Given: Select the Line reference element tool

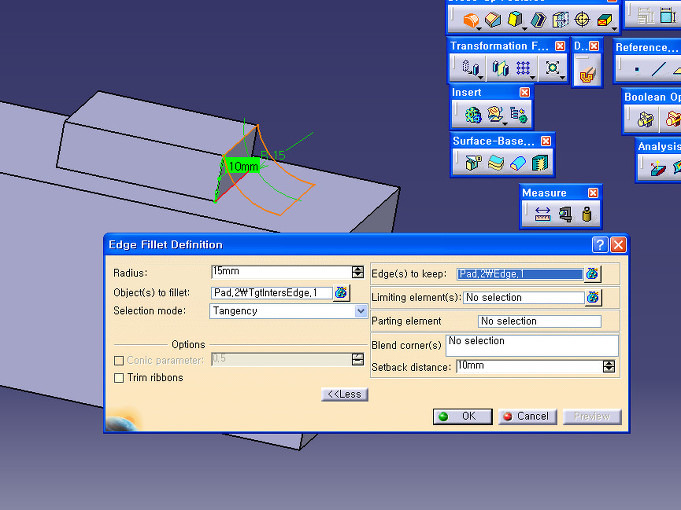Looking at the screenshot, I should coord(658,69).
